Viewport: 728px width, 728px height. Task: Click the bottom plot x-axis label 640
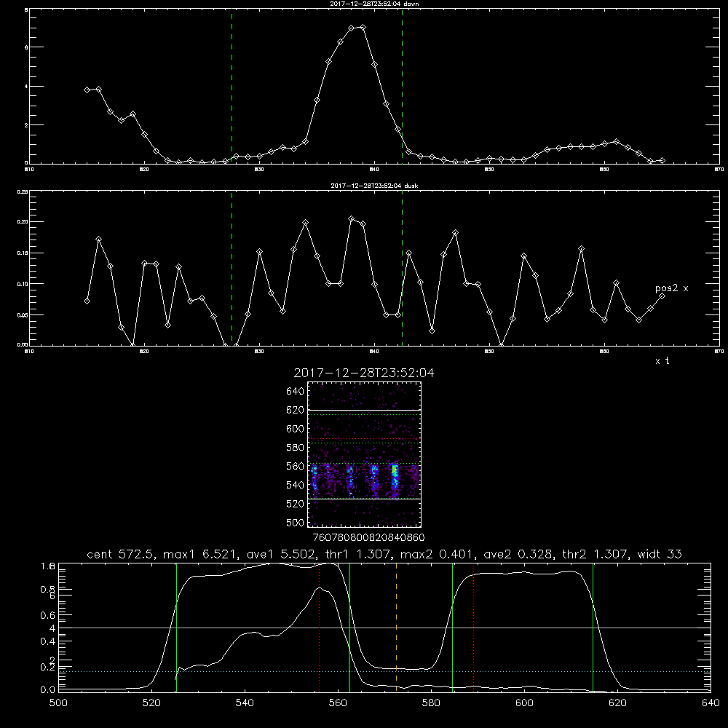click(711, 703)
